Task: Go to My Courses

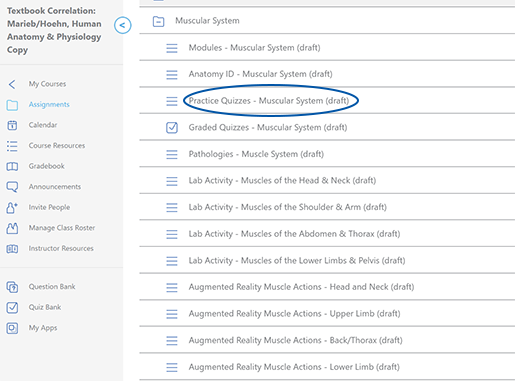Action: pos(47,84)
